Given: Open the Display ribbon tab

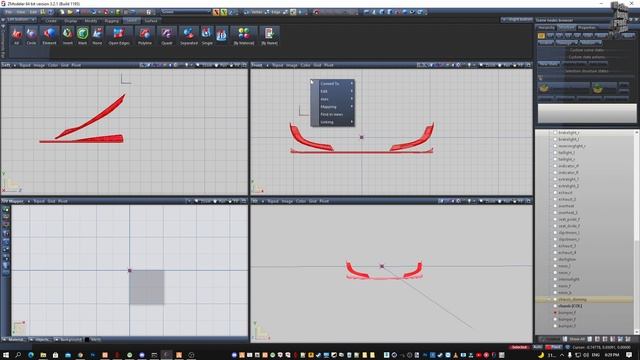Looking at the screenshot, I should pos(71,20).
